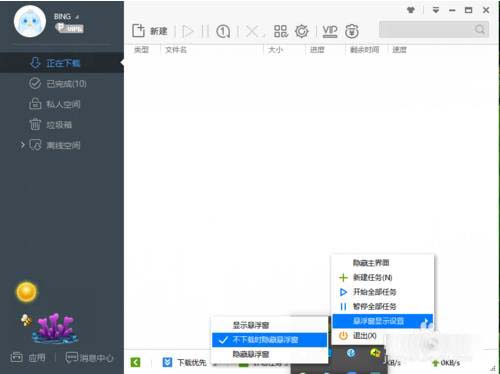Sort by 类型 column header
Image resolution: width=500 pixels, height=374 pixels.
pos(141,50)
